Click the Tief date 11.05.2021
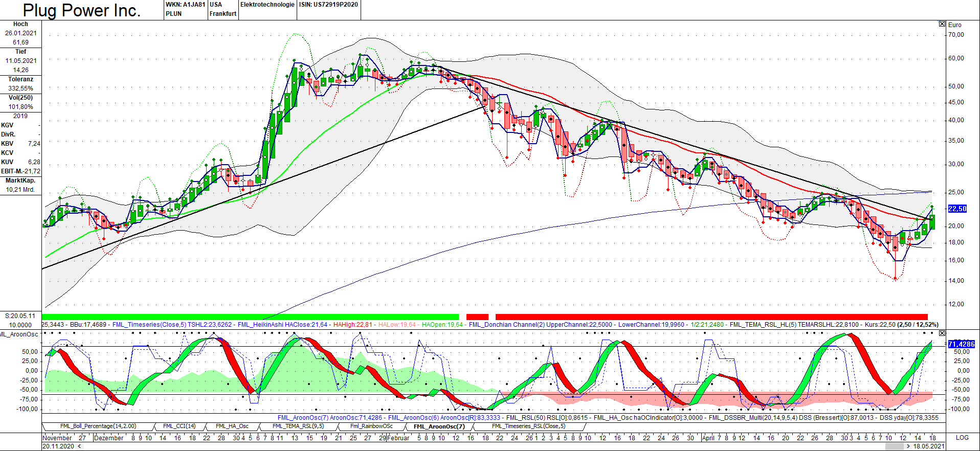This screenshot has height=451, width=980. coord(21,61)
